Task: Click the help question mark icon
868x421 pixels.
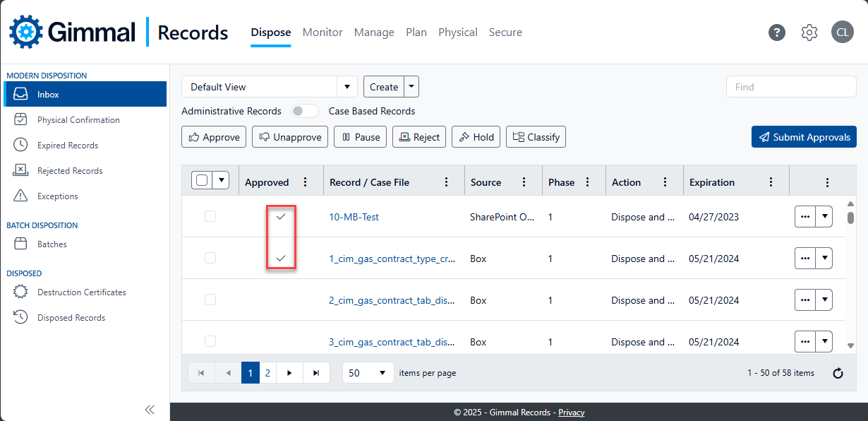Action: tap(777, 32)
